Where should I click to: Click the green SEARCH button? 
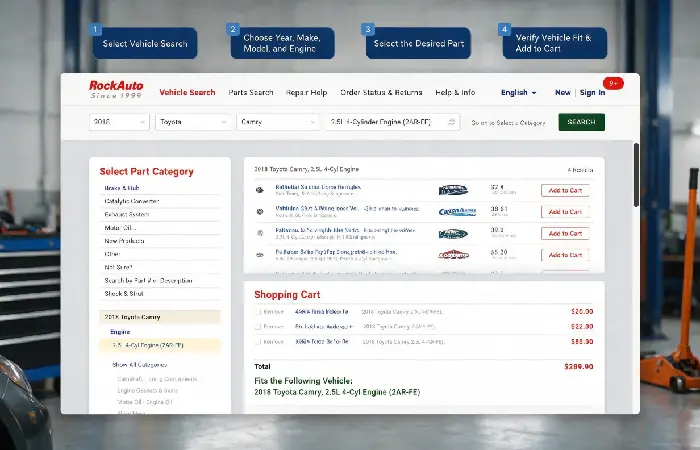tap(581, 122)
